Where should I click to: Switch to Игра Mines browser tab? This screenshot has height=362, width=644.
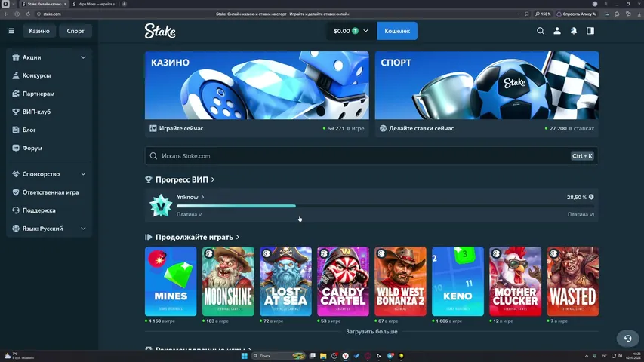(94, 4)
